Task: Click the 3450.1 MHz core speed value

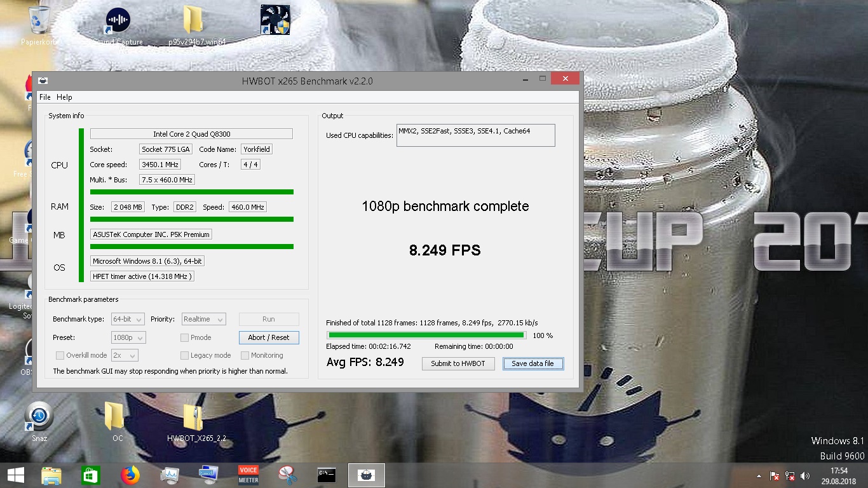Action: (160, 165)
